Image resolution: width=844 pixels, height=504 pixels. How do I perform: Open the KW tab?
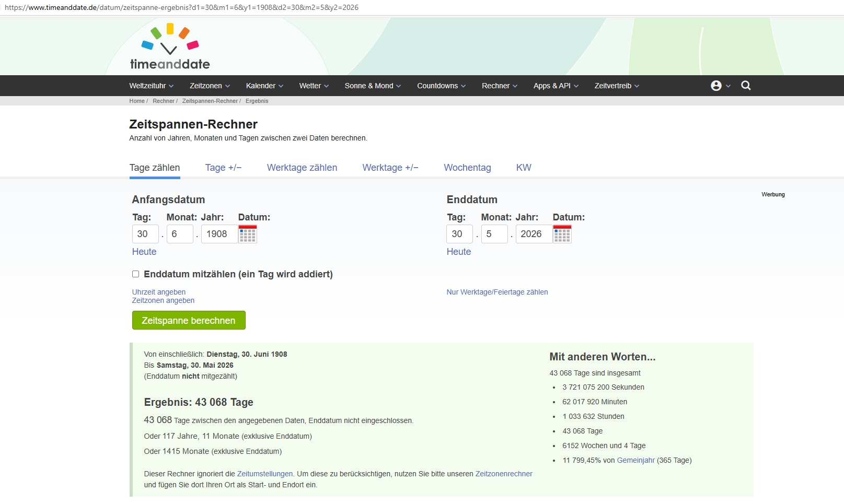click(x=523, y=168)
